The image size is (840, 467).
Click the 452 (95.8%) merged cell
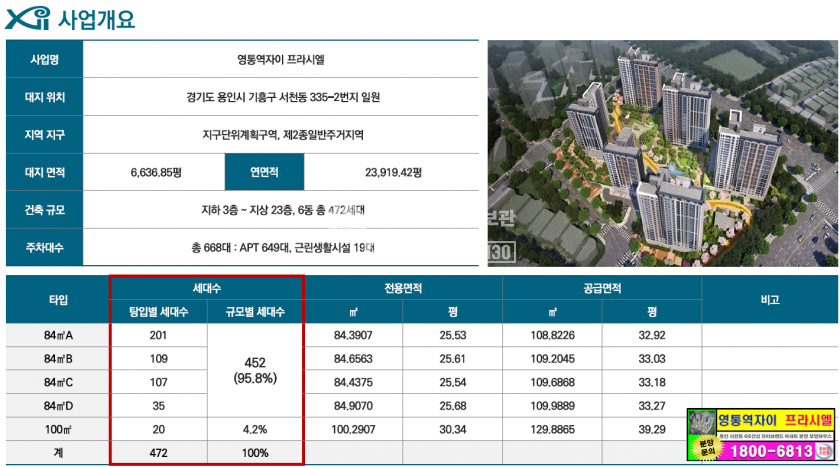pos(254,370)
